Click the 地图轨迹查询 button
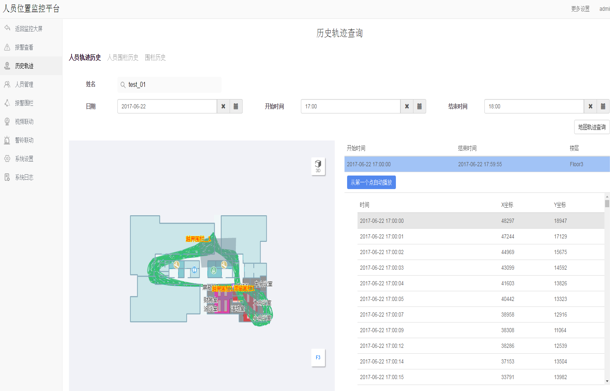 click(x=592, y=127)
